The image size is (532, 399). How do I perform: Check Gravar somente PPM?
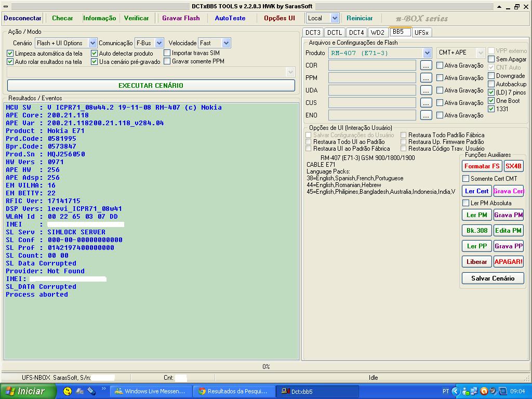pos(167,61)
